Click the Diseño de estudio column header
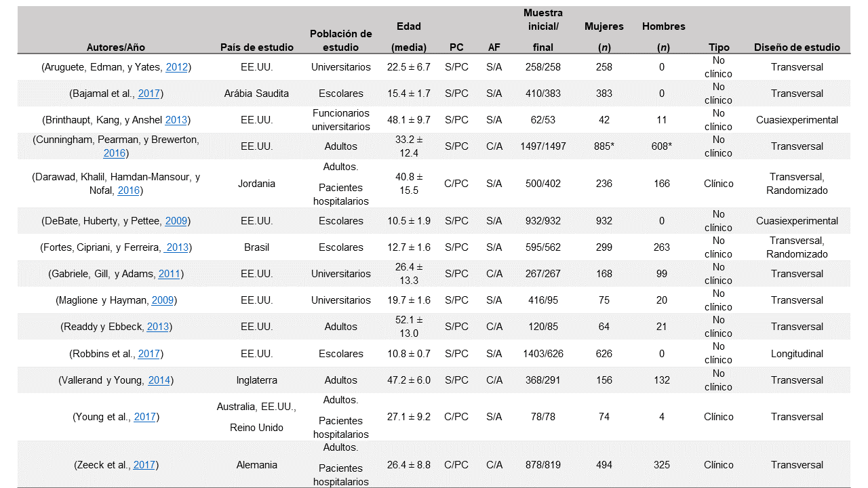The width and height of the screenshot is (868, 488). 797,47
